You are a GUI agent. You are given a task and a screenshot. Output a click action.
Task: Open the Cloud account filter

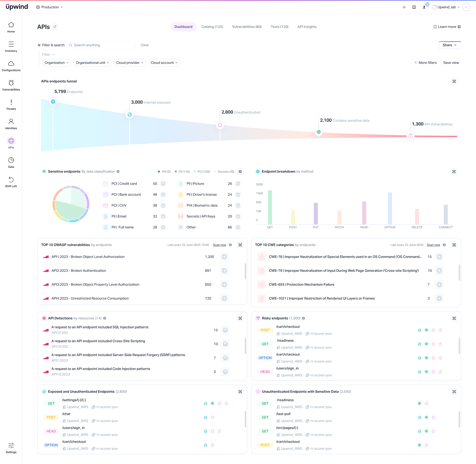point(164,63)
